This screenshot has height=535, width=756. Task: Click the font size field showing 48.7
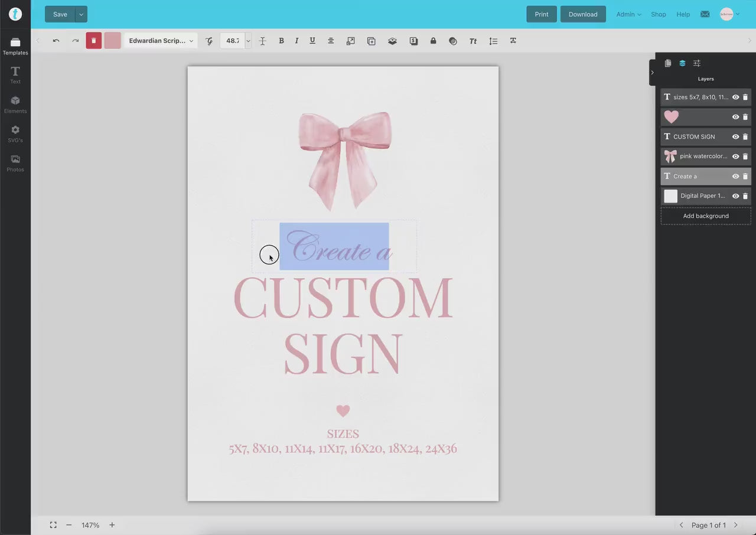click(x=233, y=41)
